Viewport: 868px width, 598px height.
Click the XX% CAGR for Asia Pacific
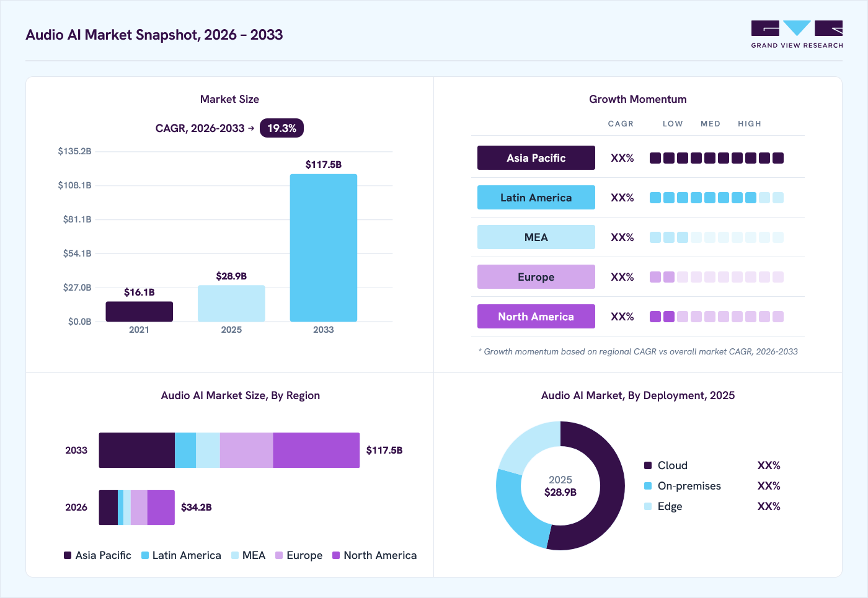point(622,158)
